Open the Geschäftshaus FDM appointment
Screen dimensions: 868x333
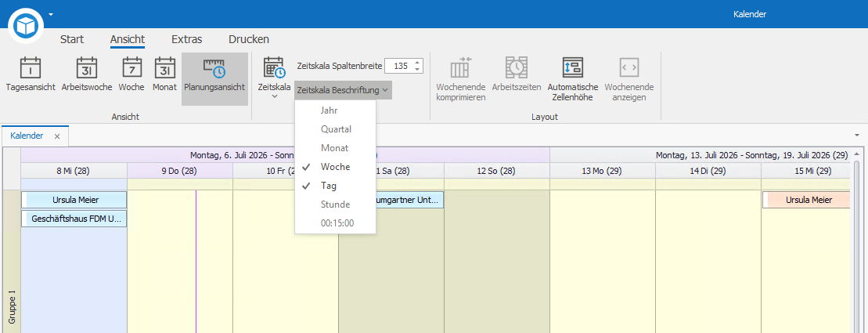pyautogui.click(x=74, y=219)
